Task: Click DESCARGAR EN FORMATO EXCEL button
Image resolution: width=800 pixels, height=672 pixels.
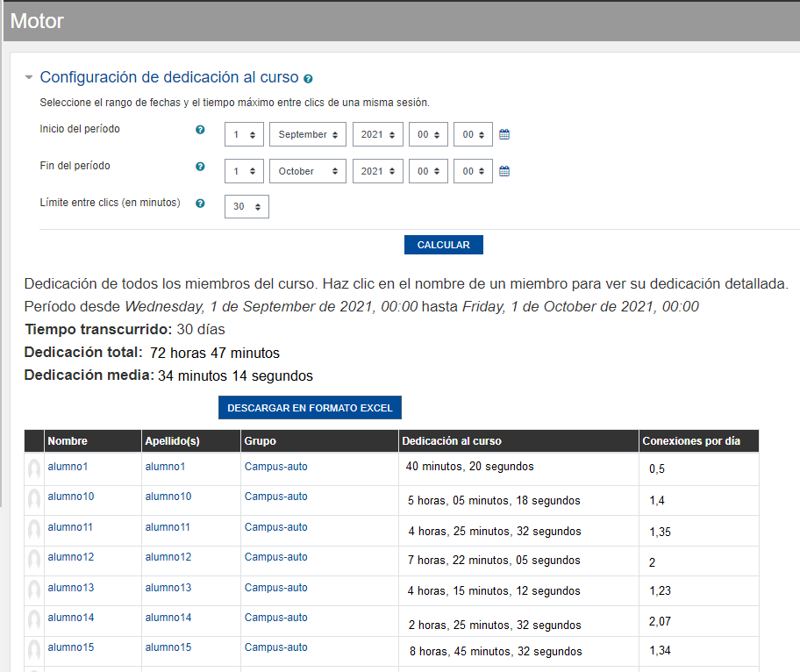Action: pyautogui.click(x=310, y=408)
